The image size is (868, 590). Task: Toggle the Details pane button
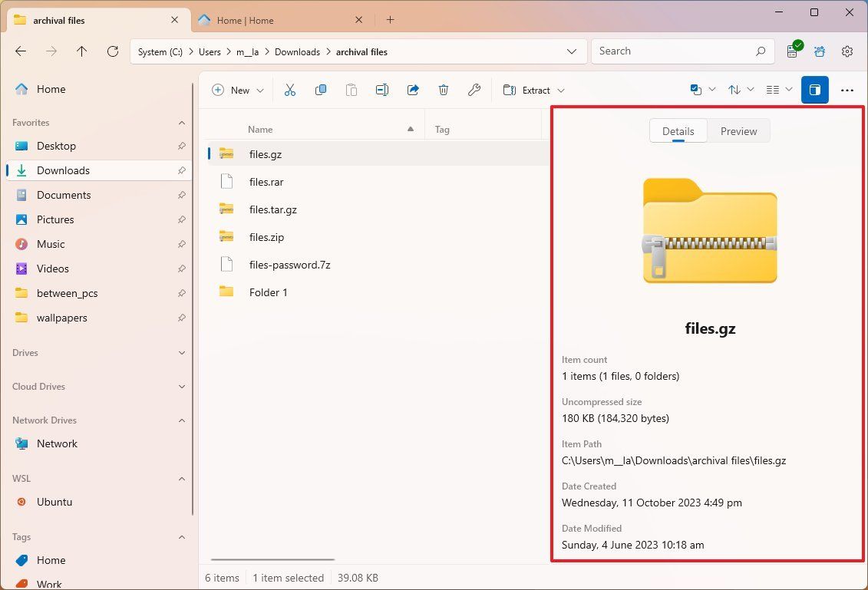pyautogui.click(x=814, y=90)
